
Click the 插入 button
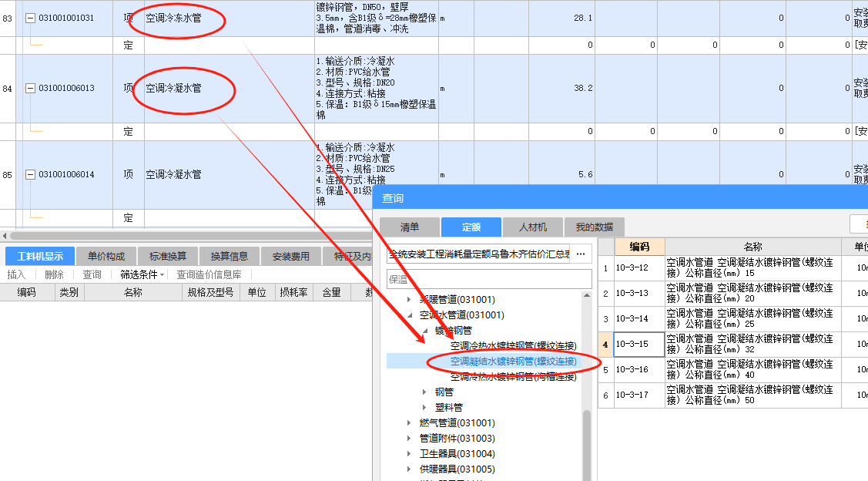[x=16, y=274]
